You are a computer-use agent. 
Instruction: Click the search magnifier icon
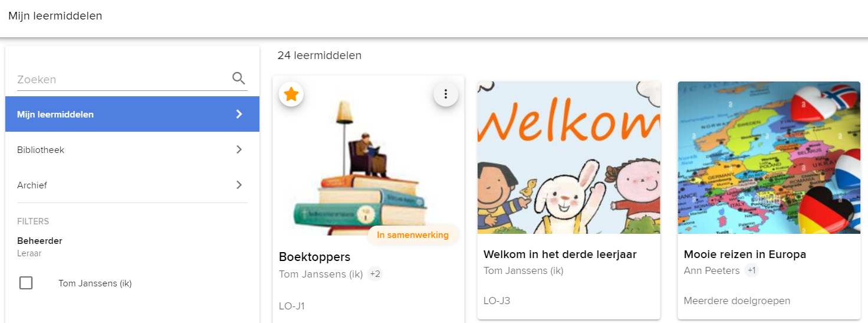[238, 79]
